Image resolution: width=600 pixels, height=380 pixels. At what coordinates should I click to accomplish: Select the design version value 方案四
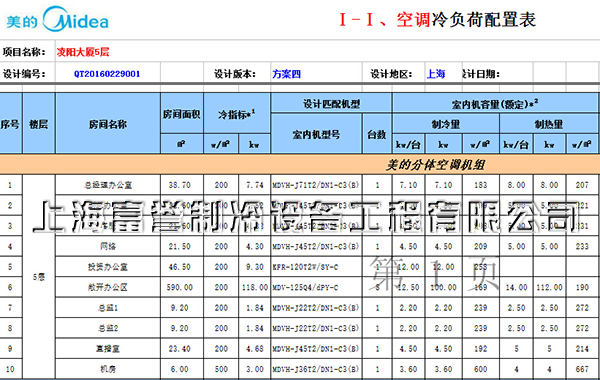pos(287,74)
